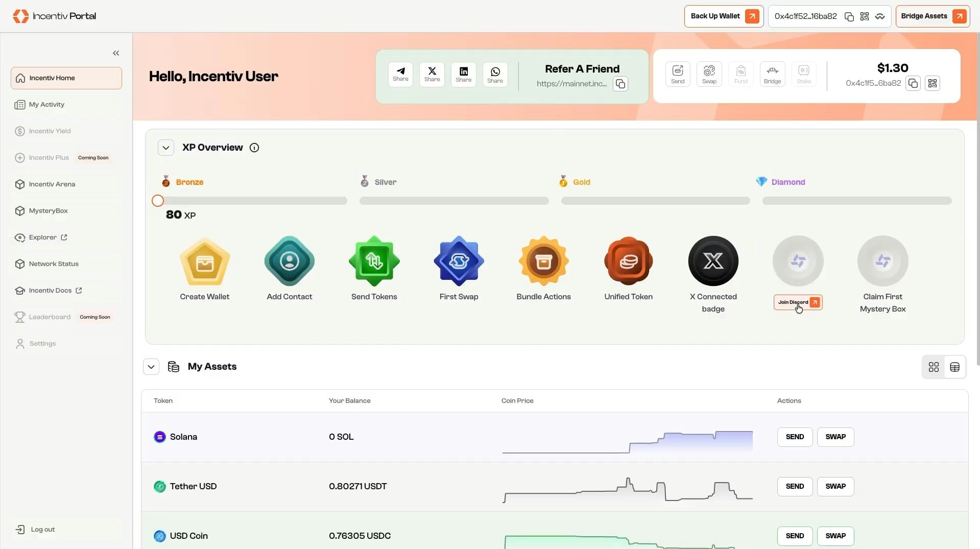Open Incentiv Yield in the sidebar
980x549 pixels.
[66, 131]
